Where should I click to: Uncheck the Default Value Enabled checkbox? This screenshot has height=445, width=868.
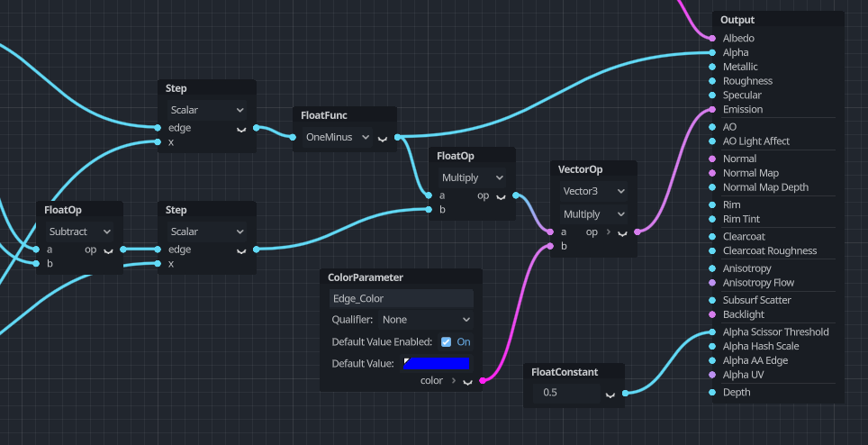click(x=446, y=342)
